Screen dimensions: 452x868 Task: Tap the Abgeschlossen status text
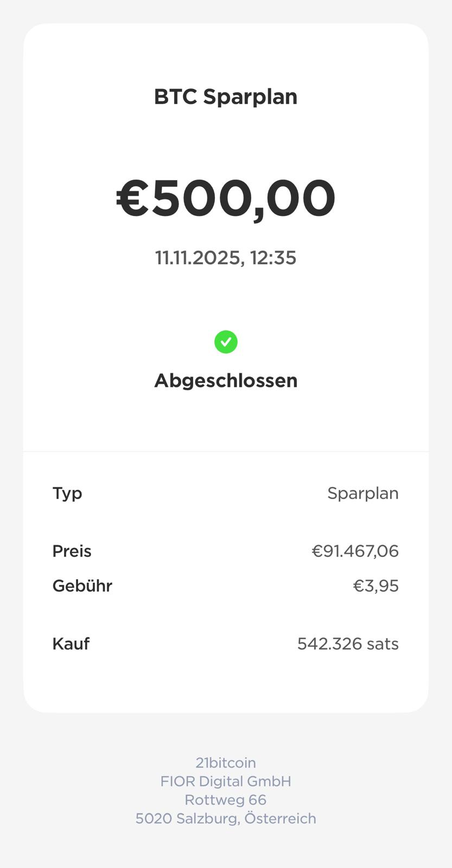pos(226,381)
